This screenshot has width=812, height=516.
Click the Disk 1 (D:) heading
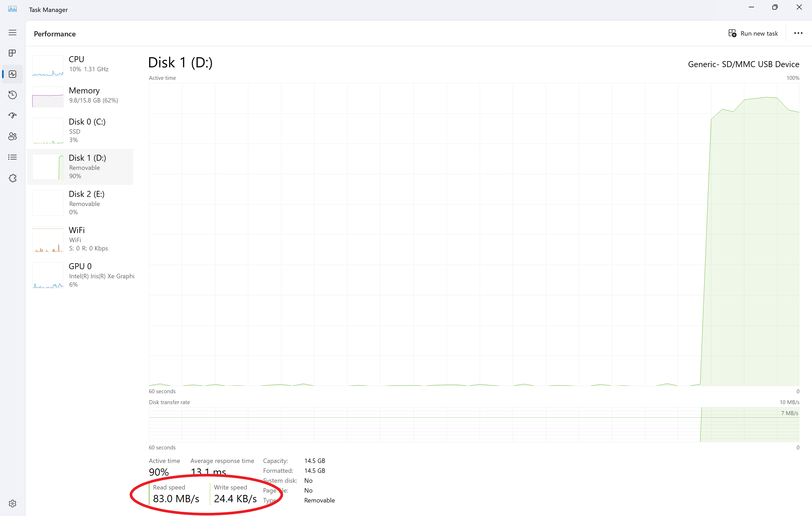(180, 63)
